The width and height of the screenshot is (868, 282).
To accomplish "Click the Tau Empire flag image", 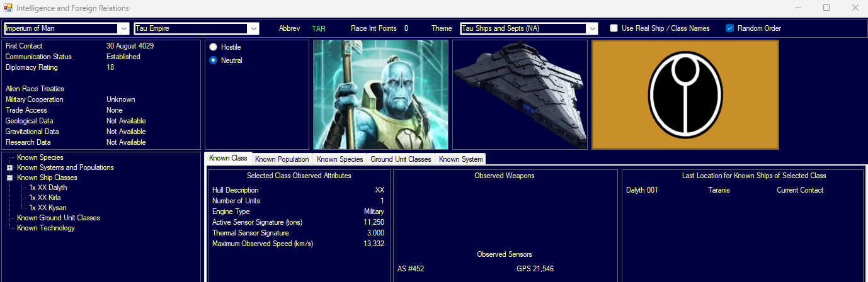I will tap(685, 94).
